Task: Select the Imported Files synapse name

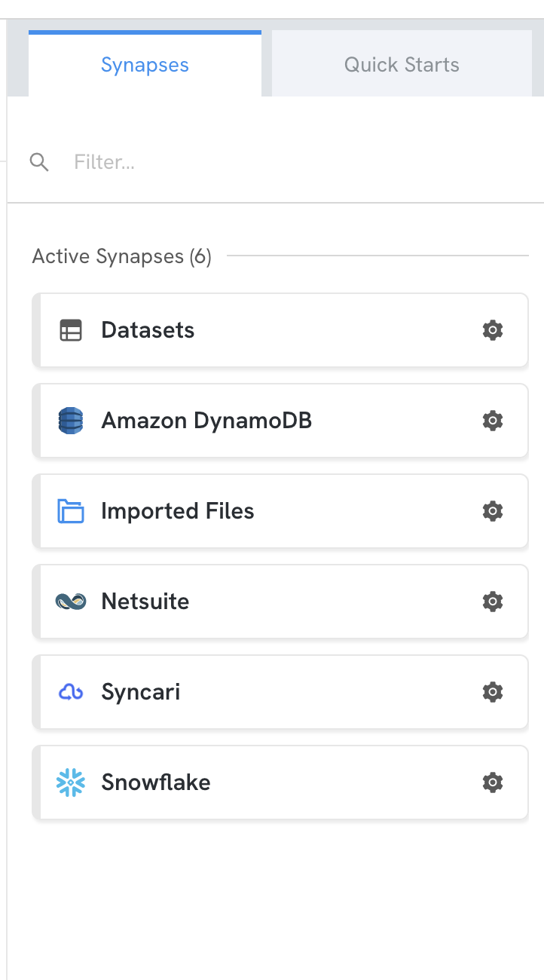Action: click(x=178, y=511)
